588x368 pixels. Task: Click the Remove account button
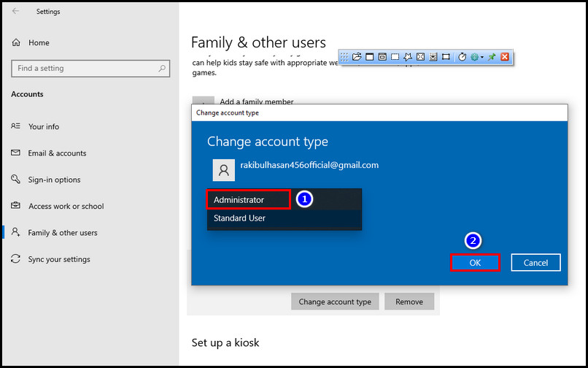pyautogui.click(x=409, y=302)
